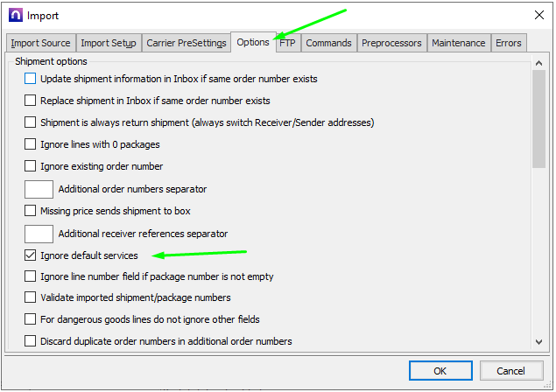Viewport: 556px width, 392px height.
Task: Open the Commands tab
Action: pos(328,43)
